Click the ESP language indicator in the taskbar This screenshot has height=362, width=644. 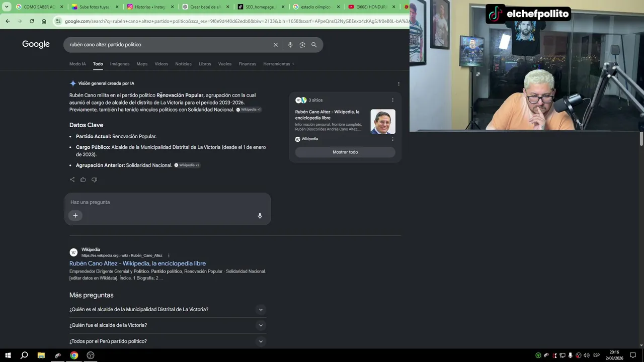point(597,355)
